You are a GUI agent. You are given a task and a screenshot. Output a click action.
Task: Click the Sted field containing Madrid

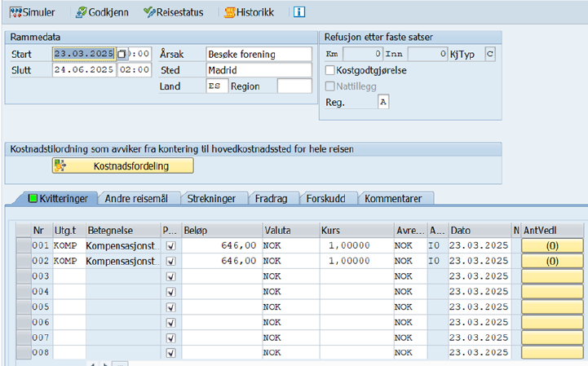(259, 70)
